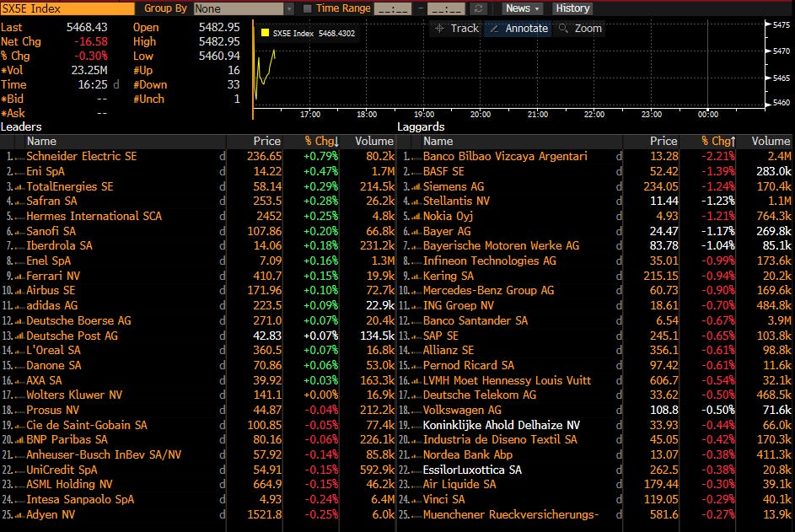The height and width of the screenshot is (532, 795).
Task: Click volume bar icon beside Safran SA
Action: 19,202
